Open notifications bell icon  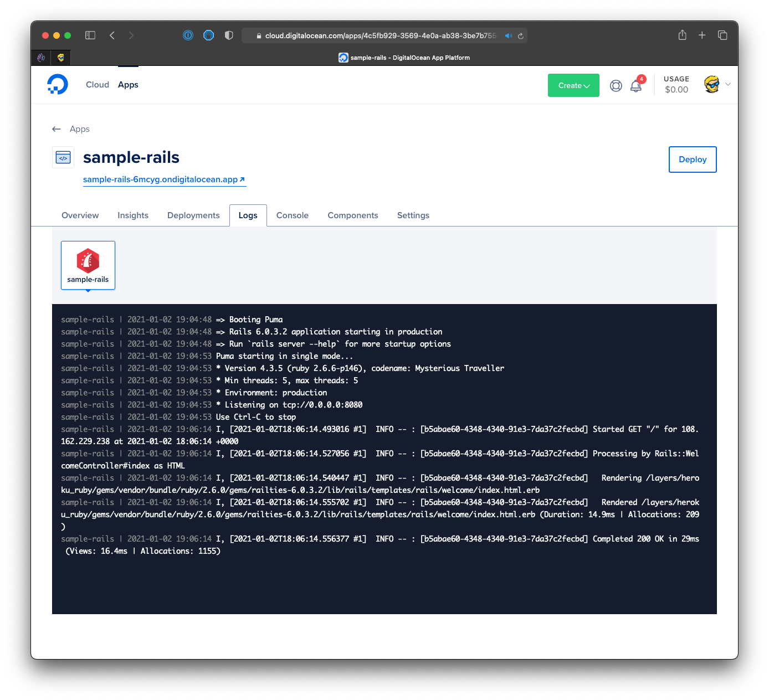(x=636, y=86)
